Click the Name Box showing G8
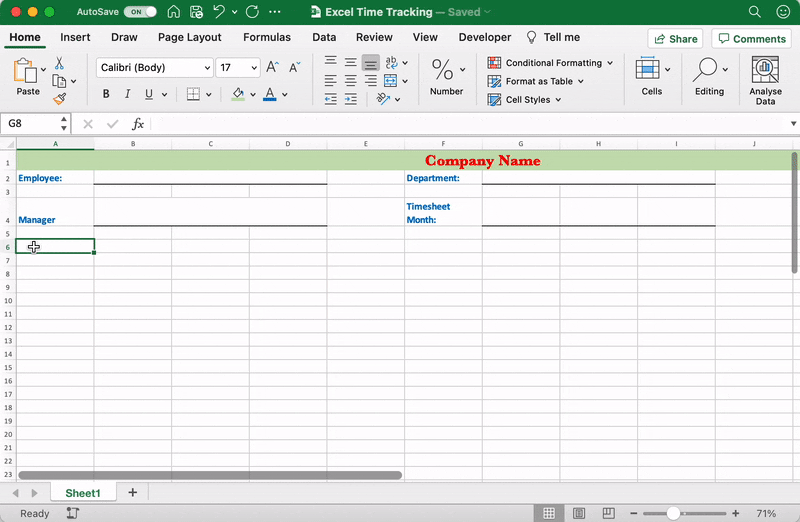Viewport: 800px width, 522px height. [30, 124]
